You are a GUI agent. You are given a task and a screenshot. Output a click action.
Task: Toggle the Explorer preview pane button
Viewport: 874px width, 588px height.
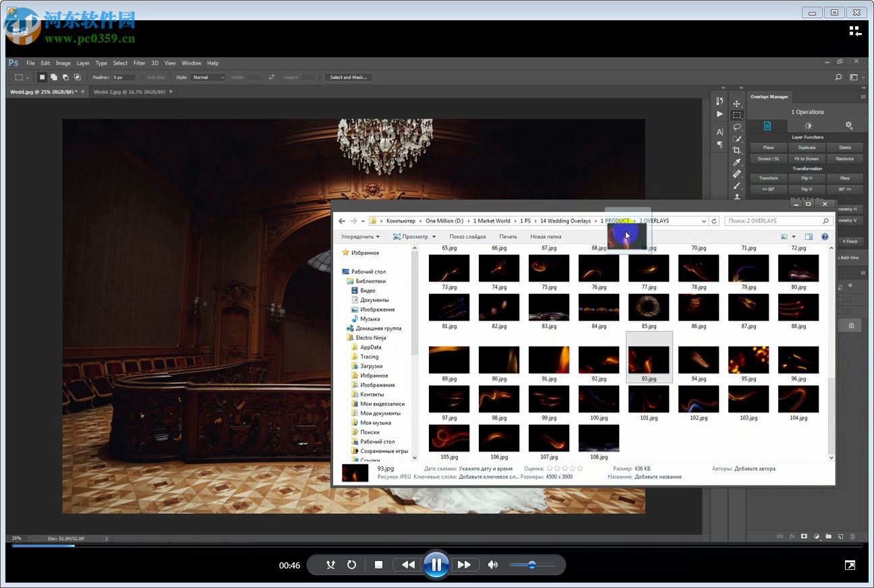pos(809,237)
